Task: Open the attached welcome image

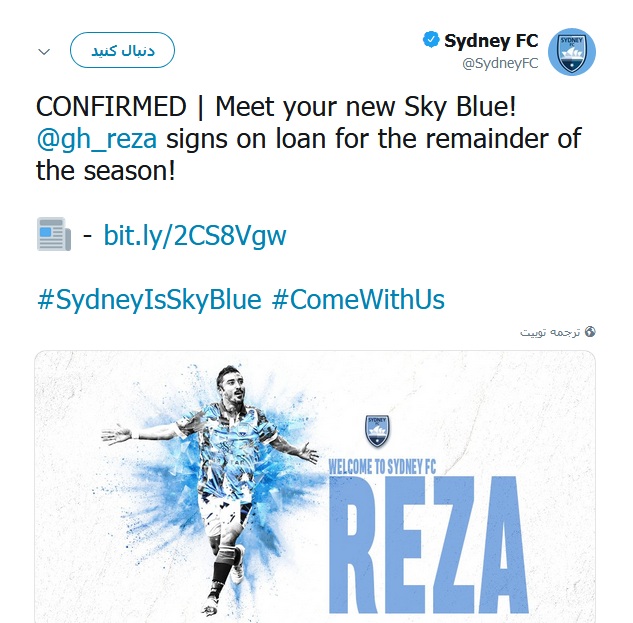Action: tap(315, 487)
